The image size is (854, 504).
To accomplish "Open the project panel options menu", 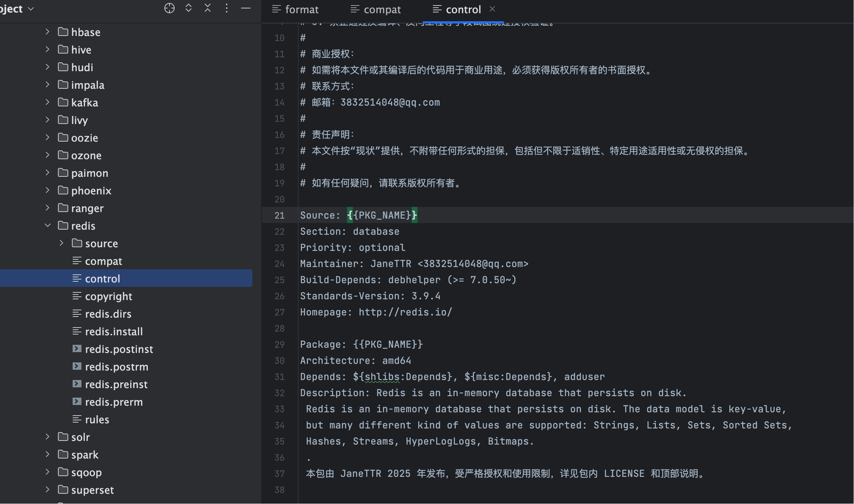I will tap(227, 8).
